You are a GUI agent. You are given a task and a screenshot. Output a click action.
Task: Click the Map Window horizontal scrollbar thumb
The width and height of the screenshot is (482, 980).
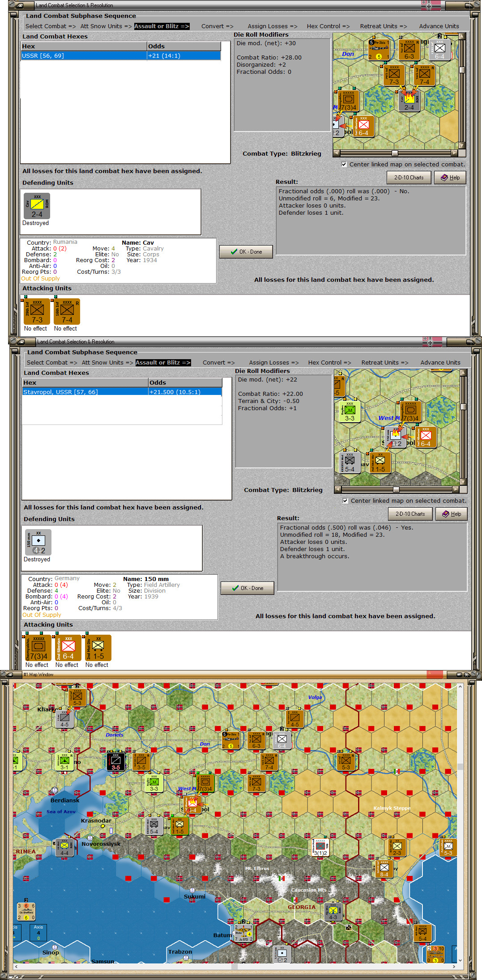234,967
